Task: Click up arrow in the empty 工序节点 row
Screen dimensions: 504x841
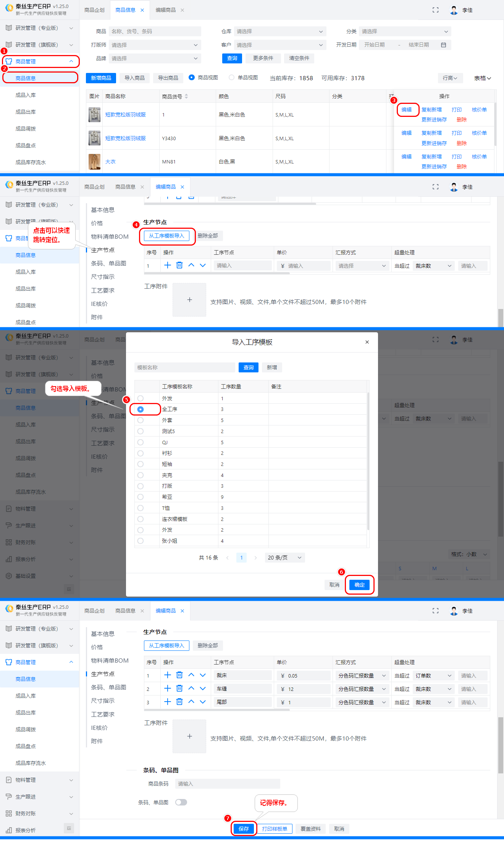Action: tap(191, 265)
